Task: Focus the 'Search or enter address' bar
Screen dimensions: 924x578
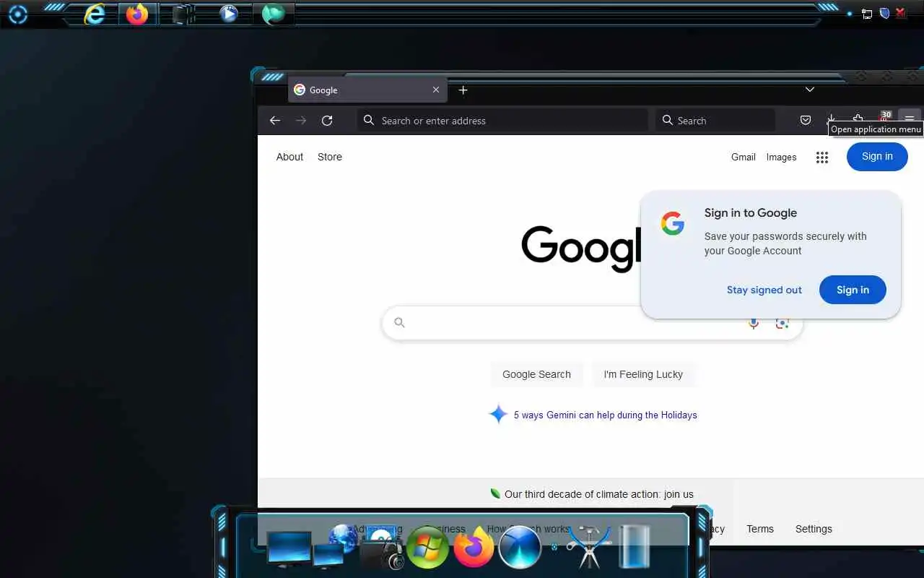Action: pyautogui.click(x=502, y=121)
